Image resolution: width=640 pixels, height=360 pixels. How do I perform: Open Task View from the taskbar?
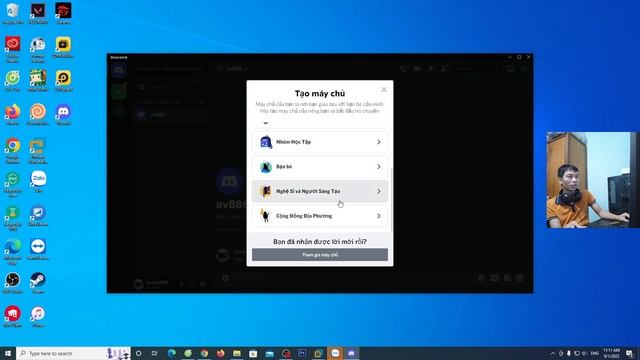[155, 353]
